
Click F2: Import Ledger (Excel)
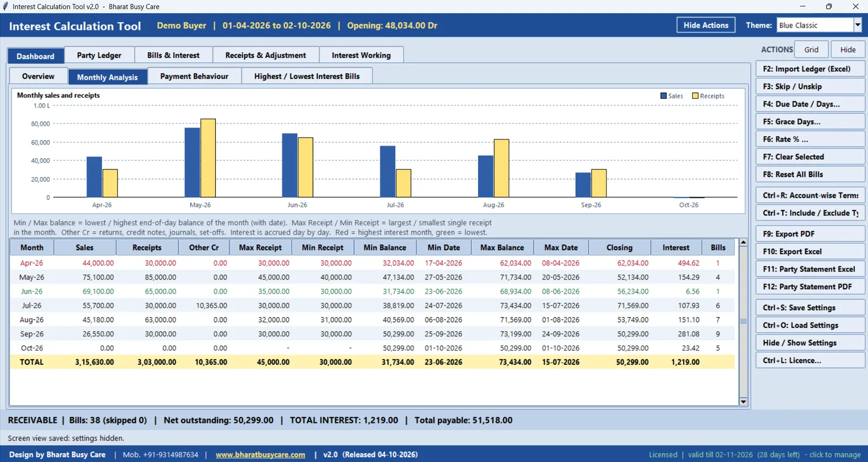point(810,69)
